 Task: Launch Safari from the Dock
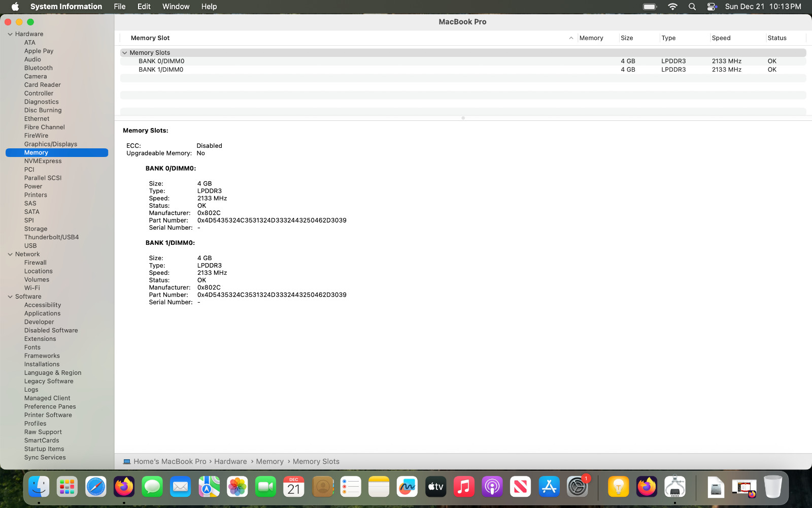point(95,487)
